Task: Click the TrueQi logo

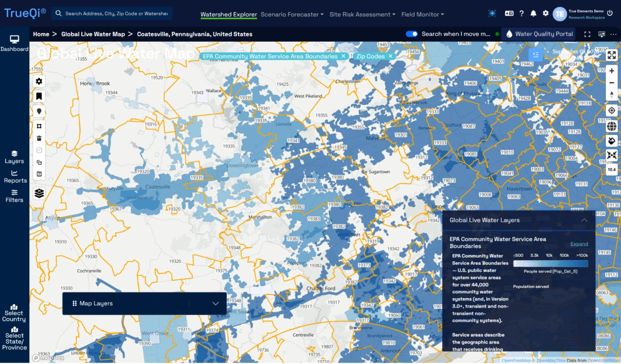Action: tap(25, 13)
